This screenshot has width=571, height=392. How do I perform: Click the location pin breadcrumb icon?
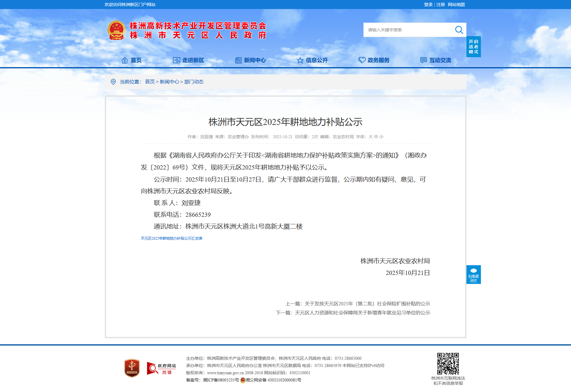coord(113,82)
